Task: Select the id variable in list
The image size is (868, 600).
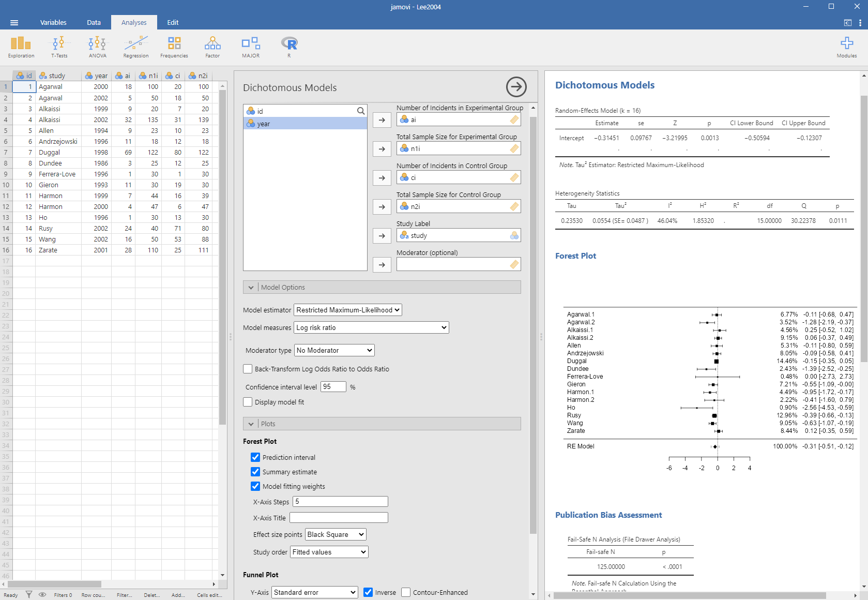Action: [x=300, y=111]
